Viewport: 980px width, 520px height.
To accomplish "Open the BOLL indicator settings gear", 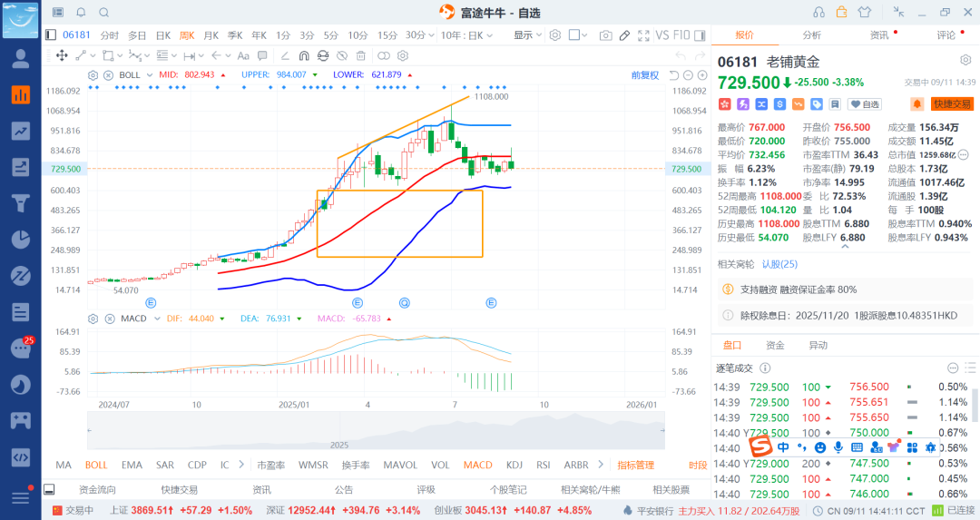I will coord(93,75).
